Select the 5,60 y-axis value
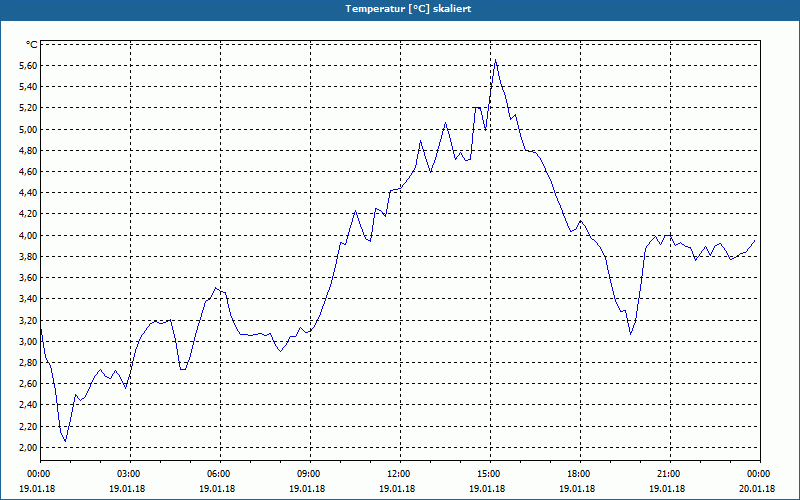 coord(29,66)
